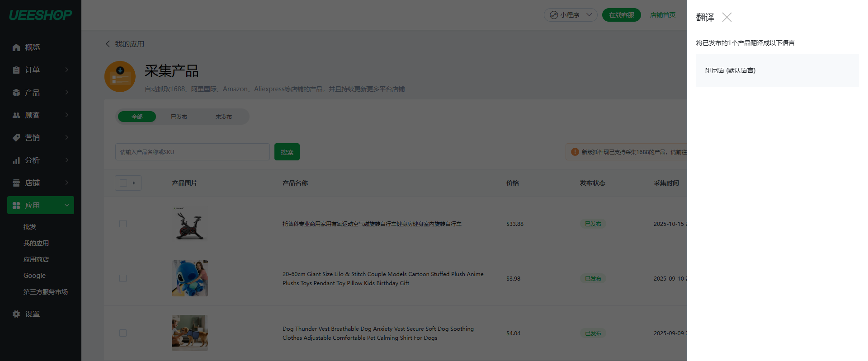Click the store shop icon in sidebar
Image resolution: width=868 pixels, height=361 pixels.
click(16, 183)
